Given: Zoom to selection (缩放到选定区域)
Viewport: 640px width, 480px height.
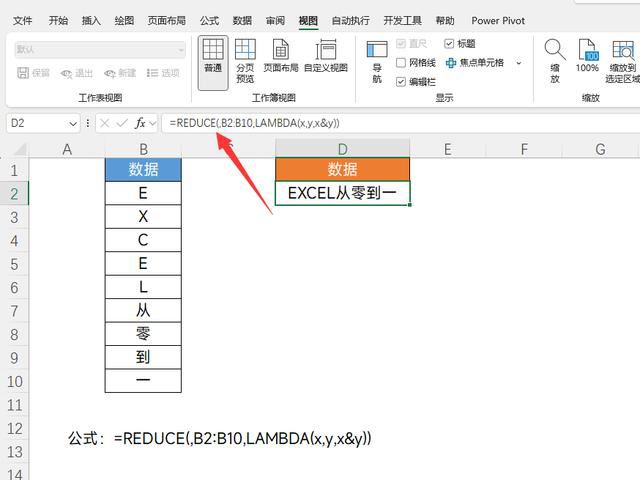Looking at the screenshot, I should click(x=622, y=61).
